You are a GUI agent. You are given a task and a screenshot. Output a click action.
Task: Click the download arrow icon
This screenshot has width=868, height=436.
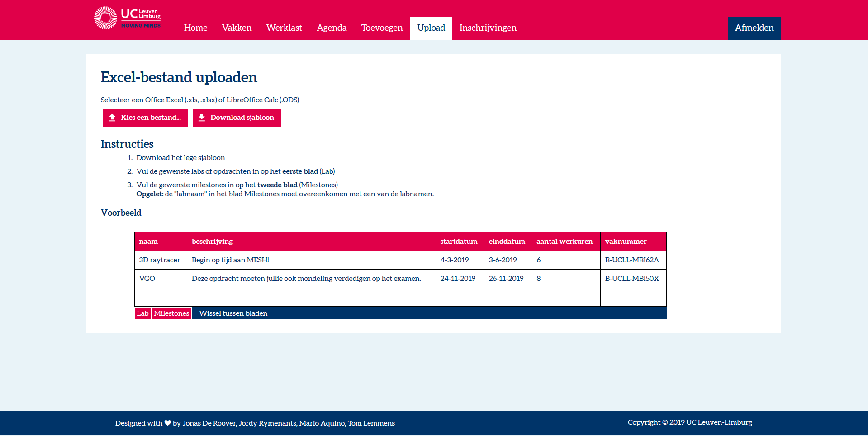(202, 118)
